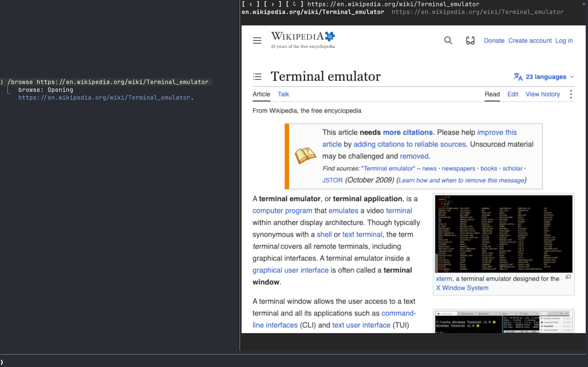
Task: Expand the 23 languages dropdown
Action: (544, 77)
